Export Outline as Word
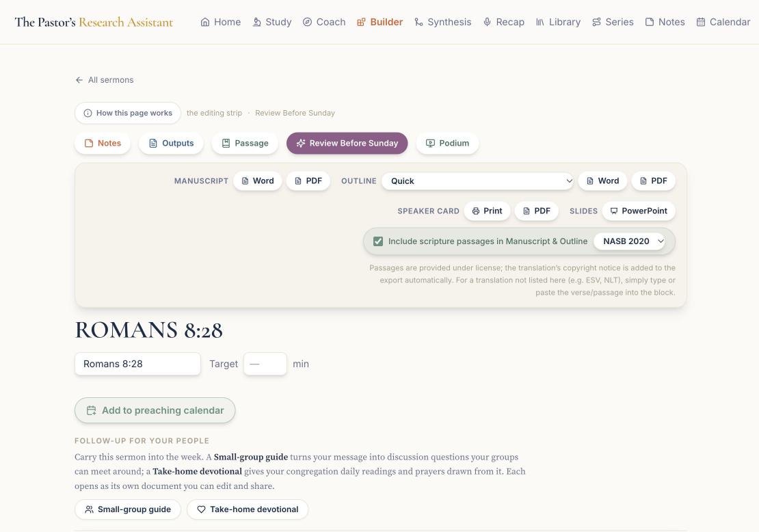759x532 pixels. (x=602, y=181)
